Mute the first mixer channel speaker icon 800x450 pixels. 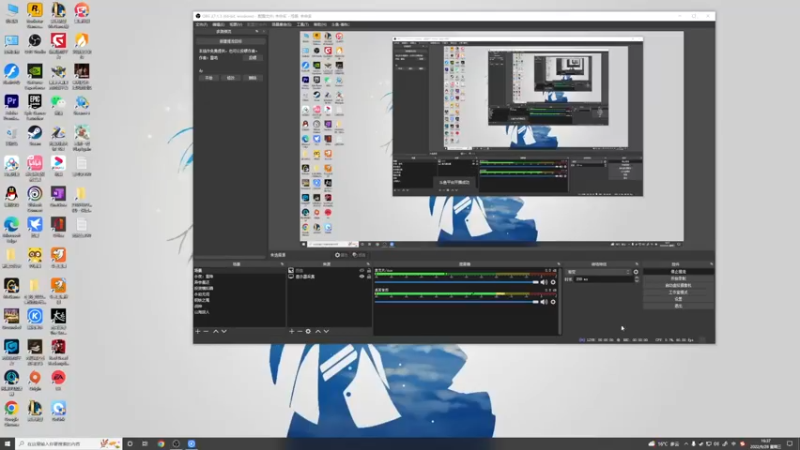pyautogui.click(x=544, y=282)
